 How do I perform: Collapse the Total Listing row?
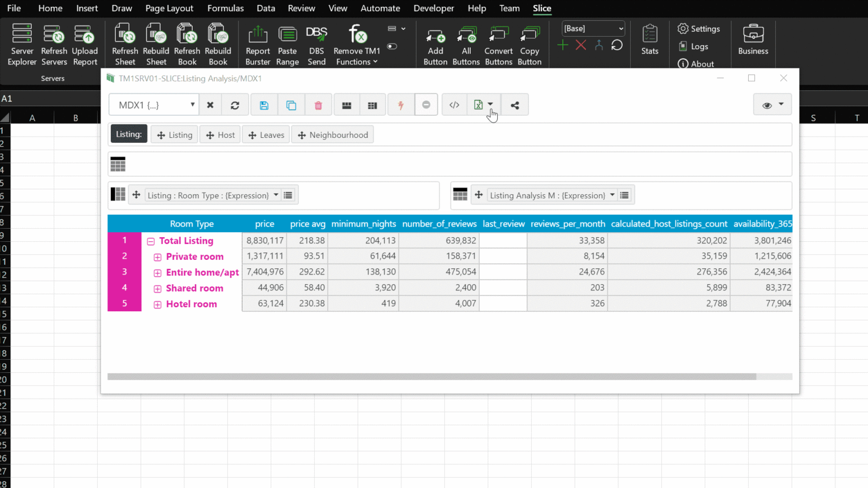pos(151,241)
